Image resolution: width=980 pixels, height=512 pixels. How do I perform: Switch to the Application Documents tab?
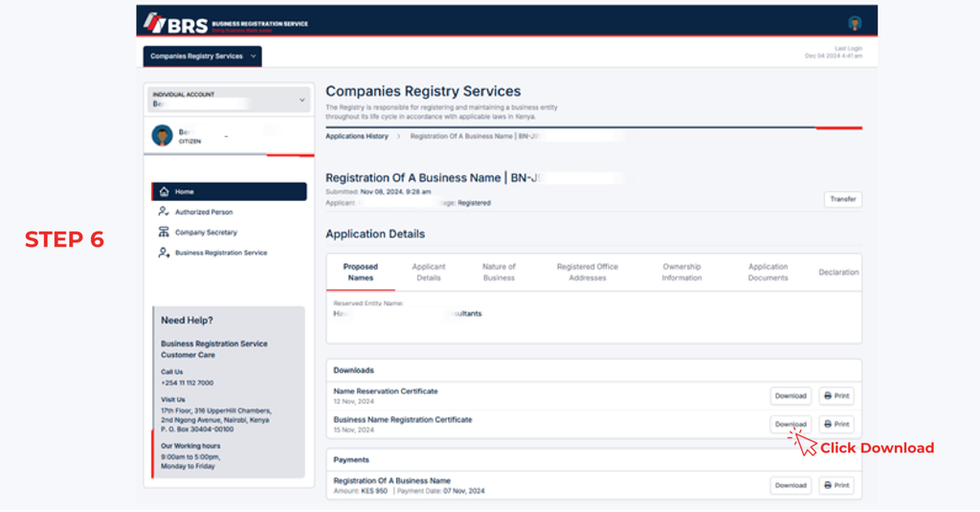768,272
